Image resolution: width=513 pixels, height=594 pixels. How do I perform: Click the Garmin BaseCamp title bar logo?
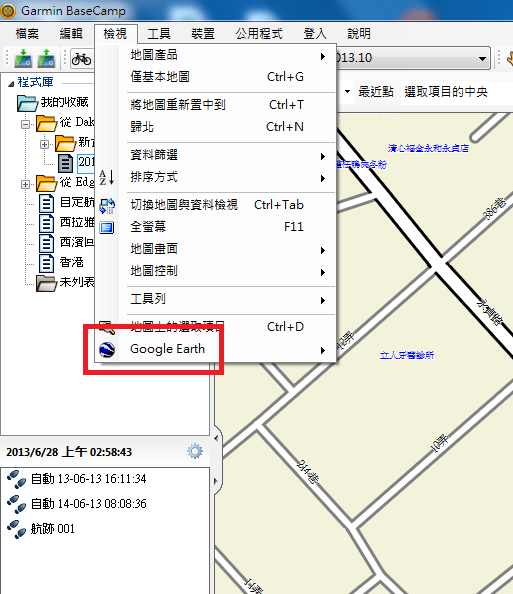[8, 11]
